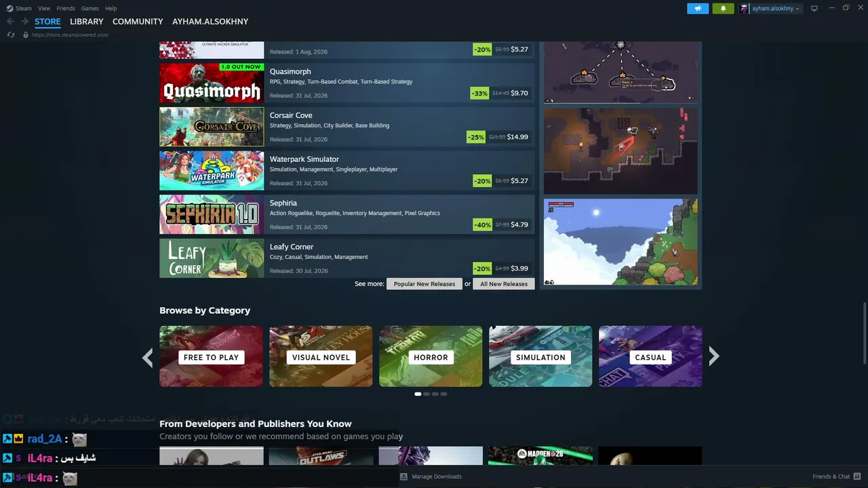Switch to the LIBRARY tab
The width and height of the screenshot is (868, 488).
coord(87,22)
